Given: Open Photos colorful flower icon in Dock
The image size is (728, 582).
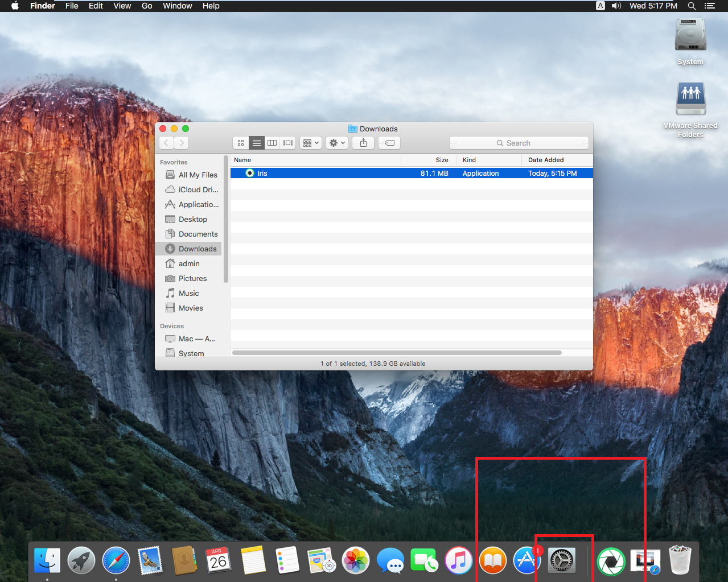Looking at the screenshot, I should (356, 561).
